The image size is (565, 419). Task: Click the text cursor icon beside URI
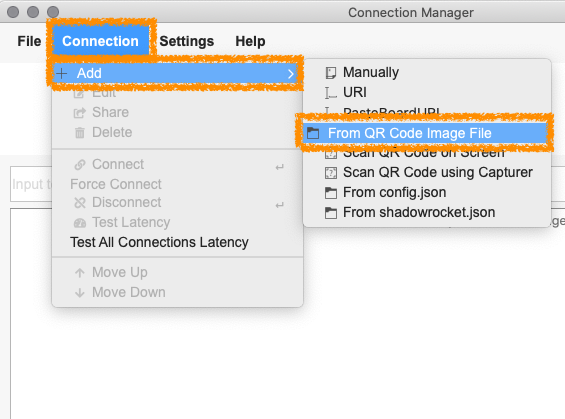click(330, 93)
